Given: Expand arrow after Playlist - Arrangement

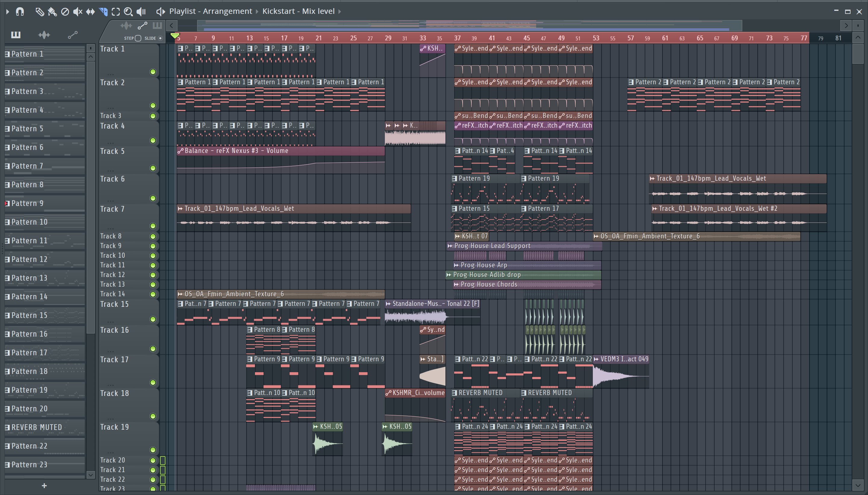Looking at the screenshot, I should (257, 11).
